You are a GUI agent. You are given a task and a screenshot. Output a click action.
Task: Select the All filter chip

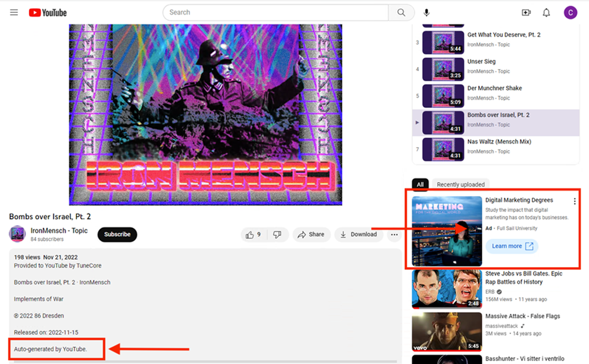pos(420,185)
